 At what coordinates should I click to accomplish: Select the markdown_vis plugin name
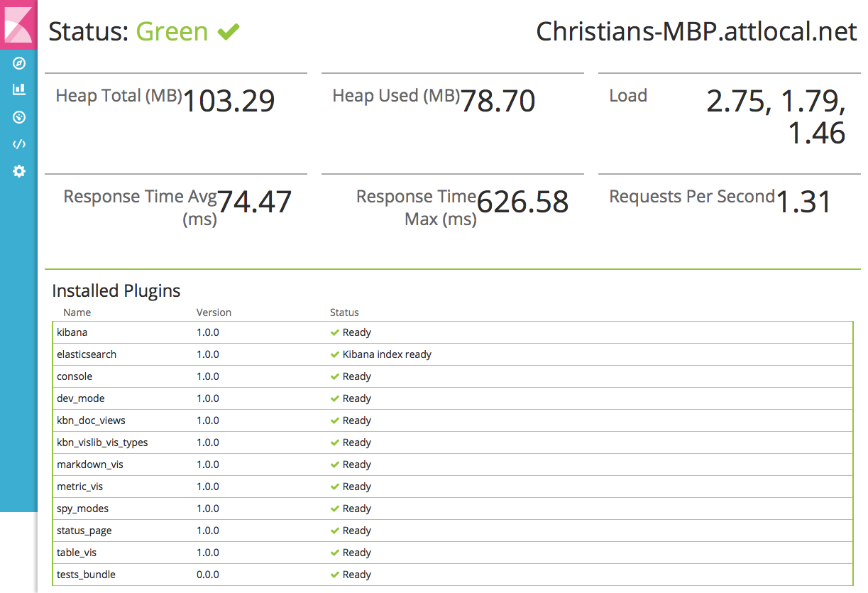90,464
